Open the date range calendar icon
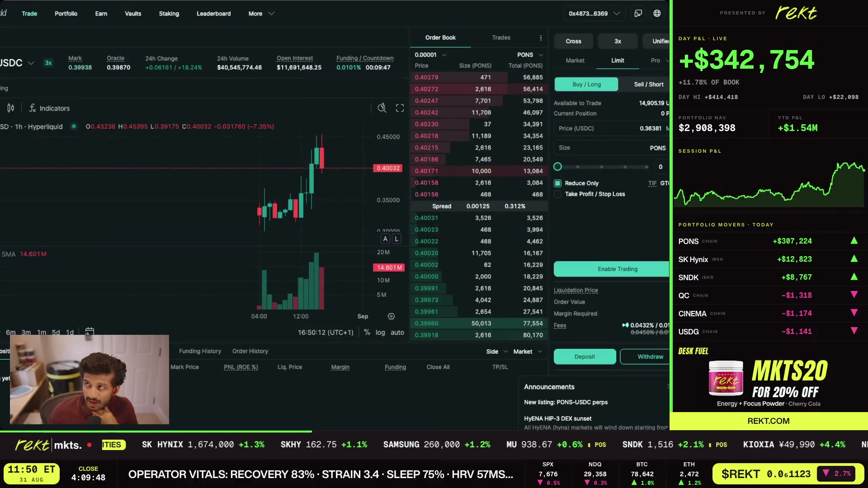Screen dimensions: 868x488 [90, 332]
